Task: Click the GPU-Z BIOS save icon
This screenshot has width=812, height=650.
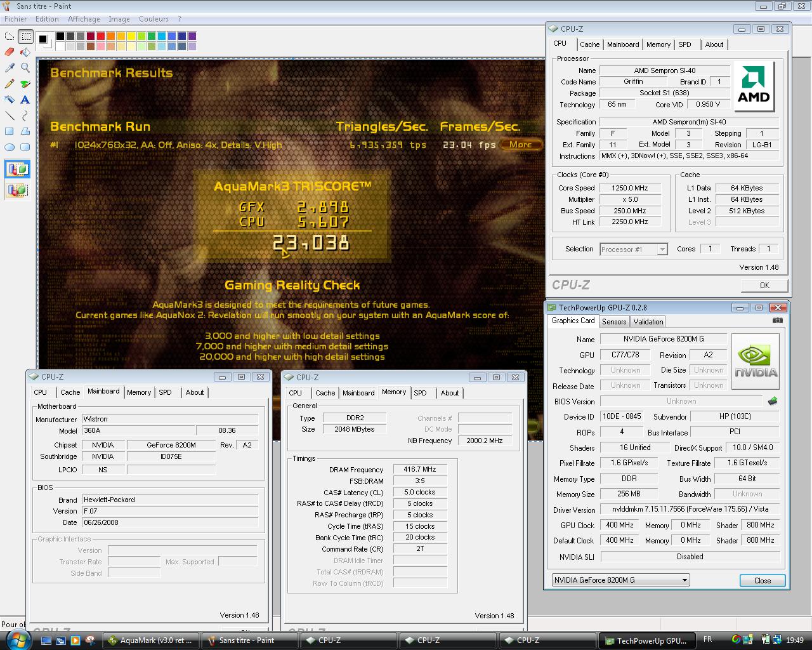Action: click(x=773, y=401)
